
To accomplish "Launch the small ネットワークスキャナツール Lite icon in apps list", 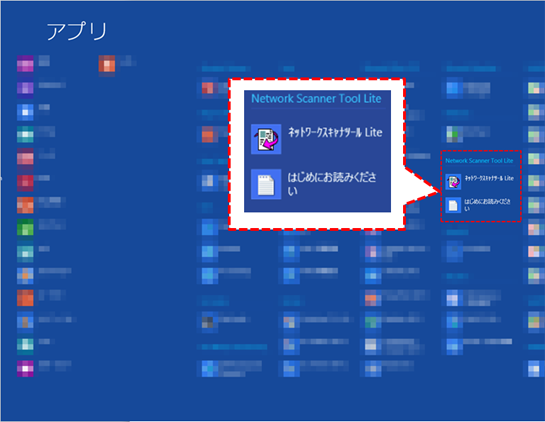I will 453,181.
